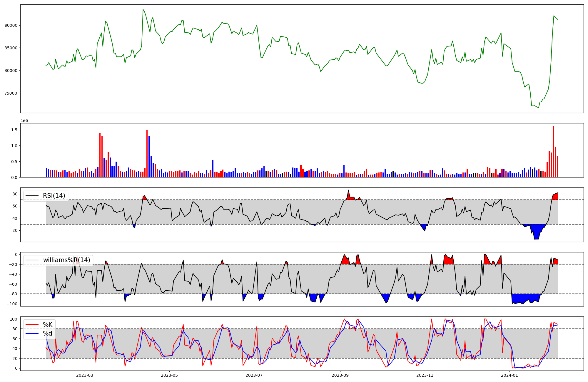Click the 1.5 volume axis tick
588x382 pixels.
[x=14, y=130]
